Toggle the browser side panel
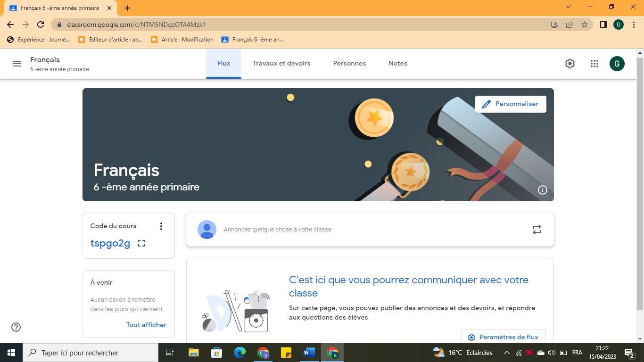The width and height of the screenshot is (644, 362). tap(603, 25)
